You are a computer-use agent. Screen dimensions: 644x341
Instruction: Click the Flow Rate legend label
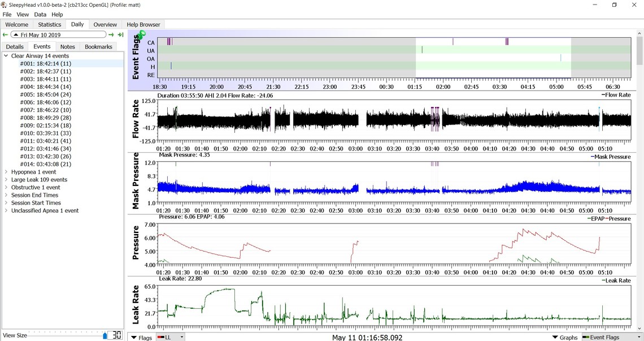(616, 95)
